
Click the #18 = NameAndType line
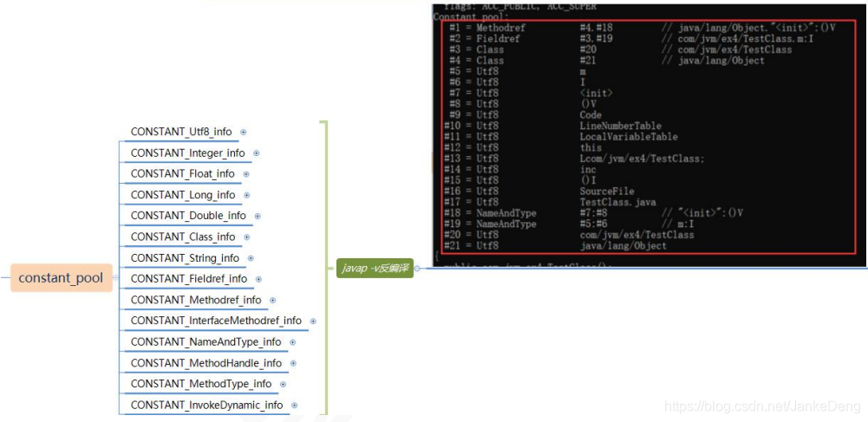(x=593, y=213)
